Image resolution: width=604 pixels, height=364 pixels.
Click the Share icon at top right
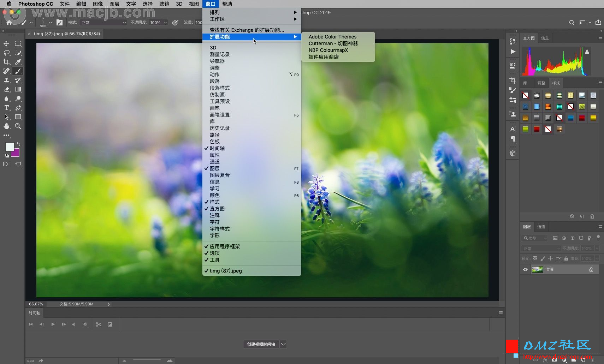click(x=598, y=22)
